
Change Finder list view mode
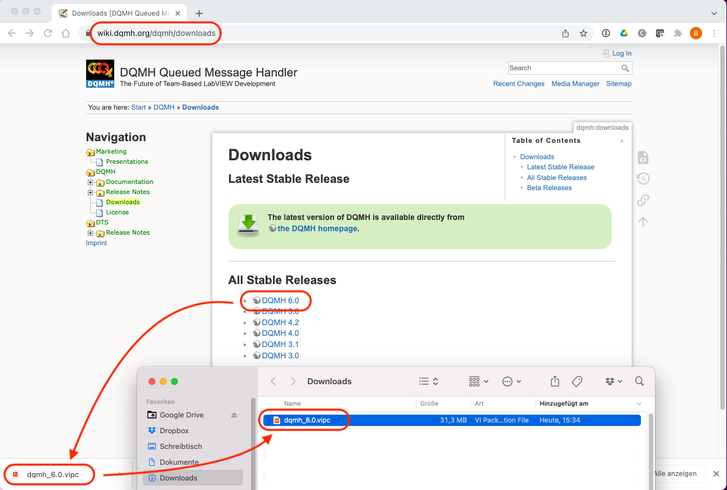(x=428, y=381)
